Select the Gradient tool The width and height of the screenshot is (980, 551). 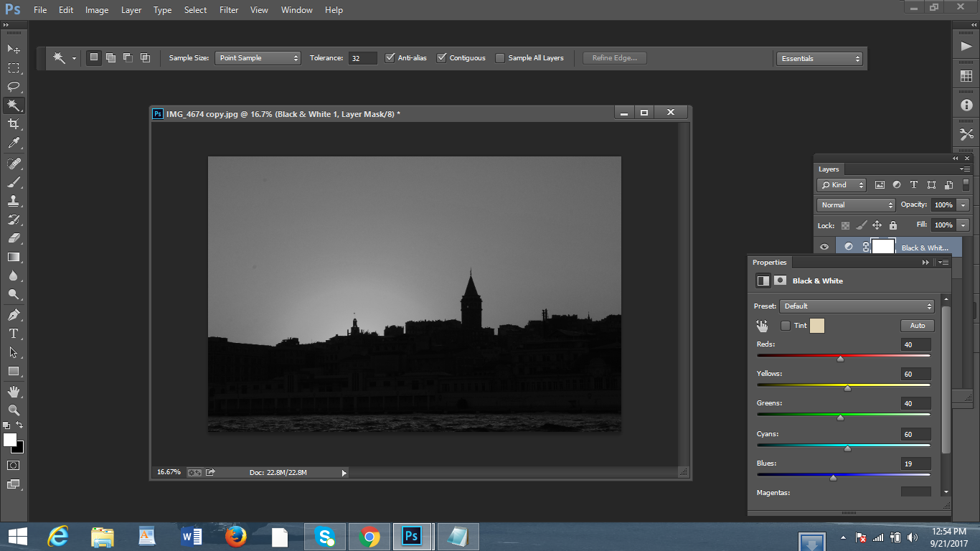click(x=14, y=257)
